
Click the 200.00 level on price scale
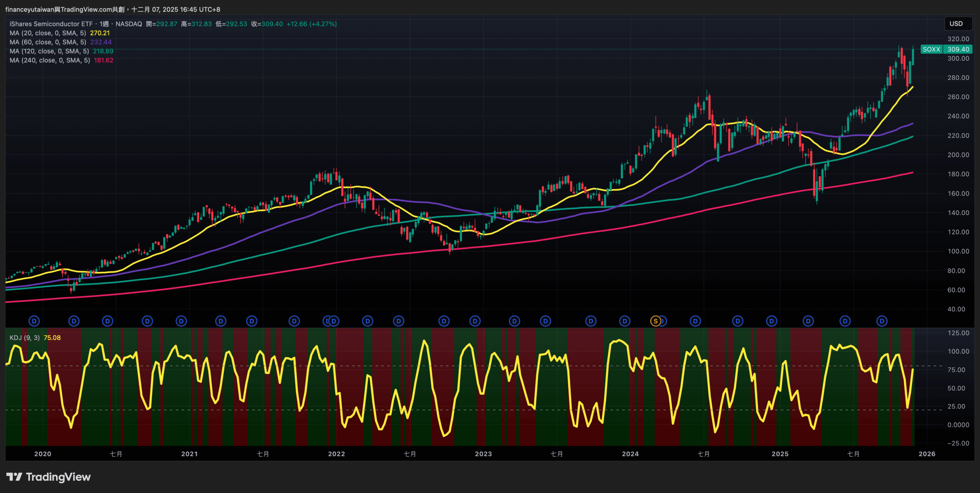[958, 155]
